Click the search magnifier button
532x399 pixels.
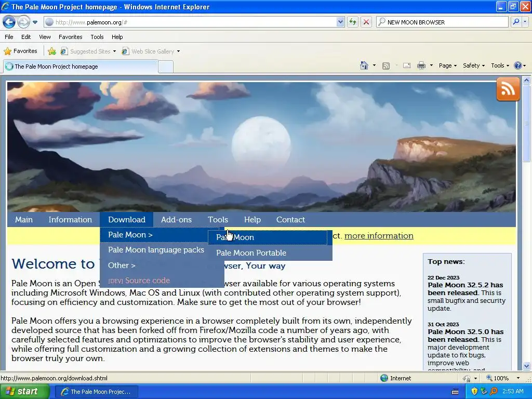coord(516,22)
